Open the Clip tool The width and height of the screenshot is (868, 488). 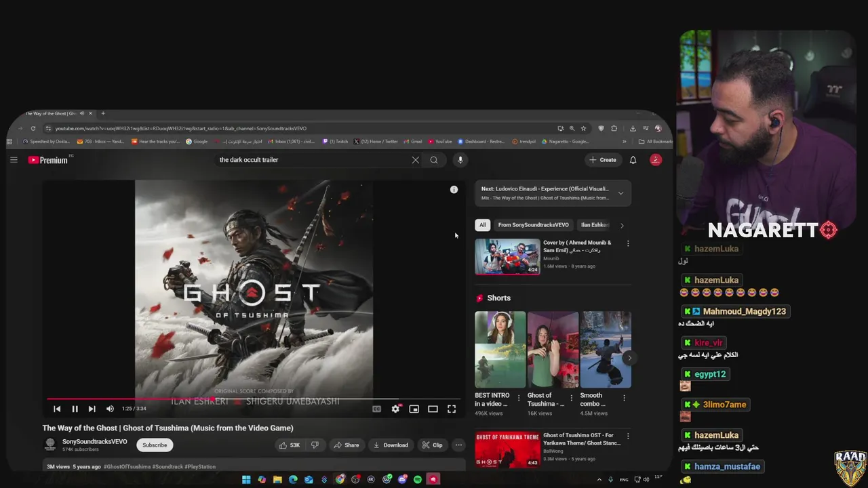(x=432, y=445)
